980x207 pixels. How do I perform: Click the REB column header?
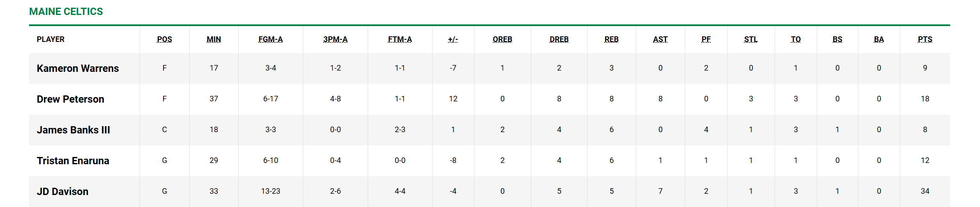click(611, 39)
